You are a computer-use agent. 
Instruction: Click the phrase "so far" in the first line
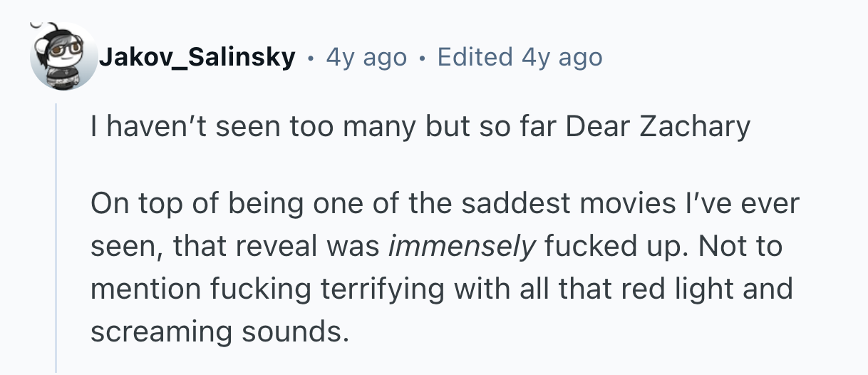click(x=525, y=126)
